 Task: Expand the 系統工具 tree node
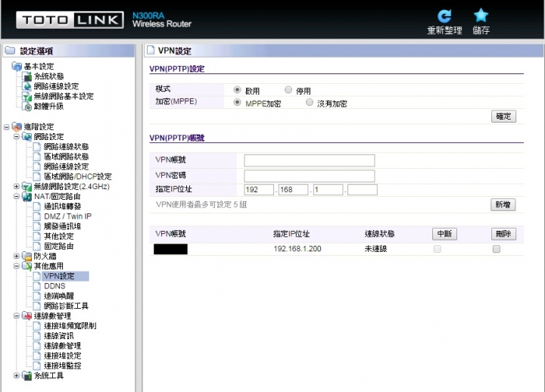tap(17, 375)
